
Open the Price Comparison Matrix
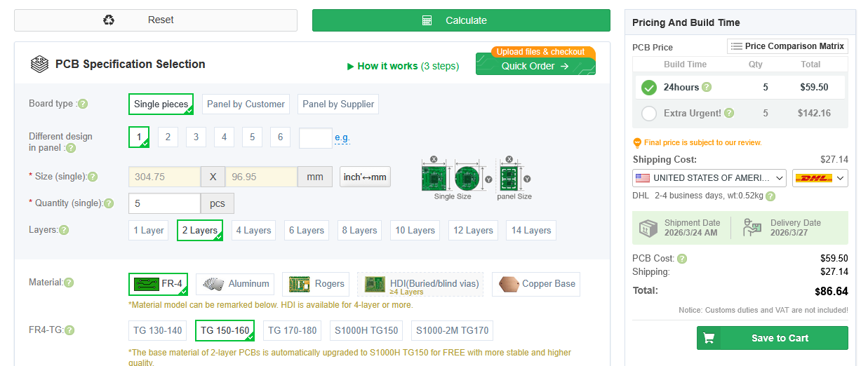tap(788, 46)
